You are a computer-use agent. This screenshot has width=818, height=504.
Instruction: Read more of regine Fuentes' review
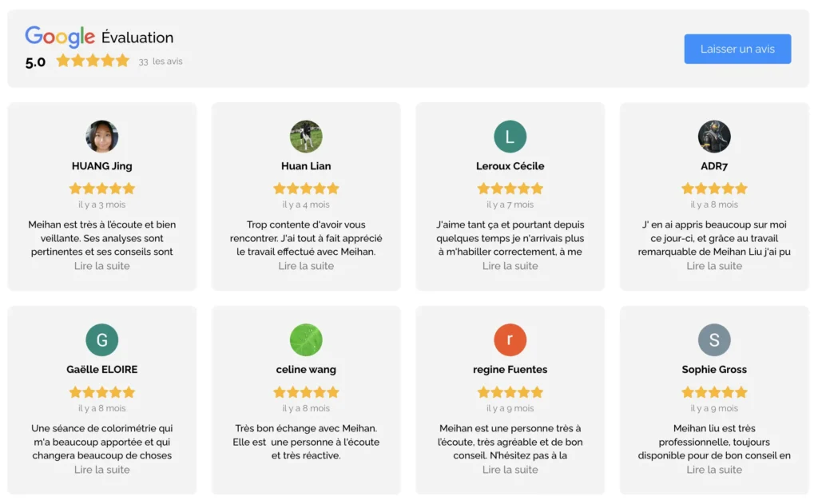pos(510,470)
